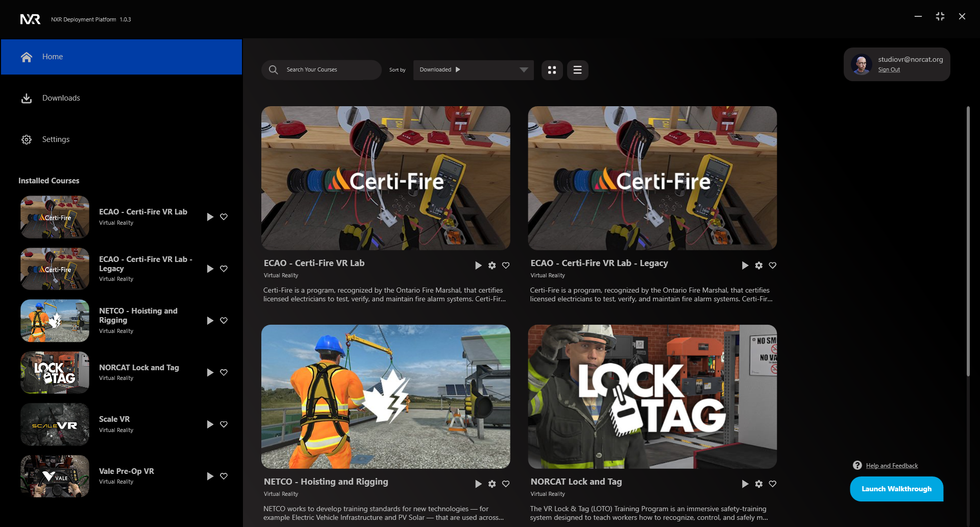This screenshot has width=980, height=527.
Task: Switch to list view layout
Action: (577, 70)
